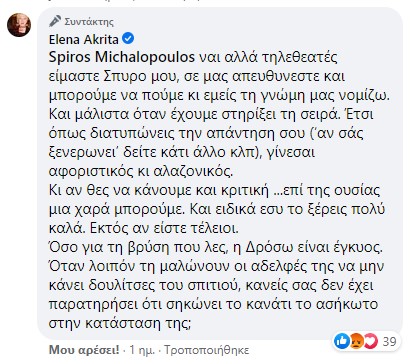Click the line containing δείτε κάτι άλλο κλπ
The width and height of the screenshot is (412, 364).
tap(182, 152)
